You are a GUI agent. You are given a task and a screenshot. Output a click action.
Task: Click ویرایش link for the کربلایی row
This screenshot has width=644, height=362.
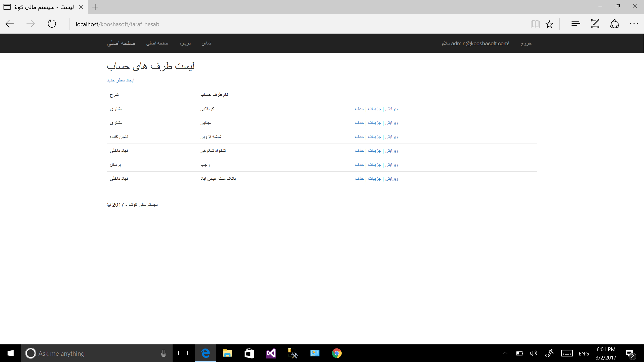[x=392, y=109]
